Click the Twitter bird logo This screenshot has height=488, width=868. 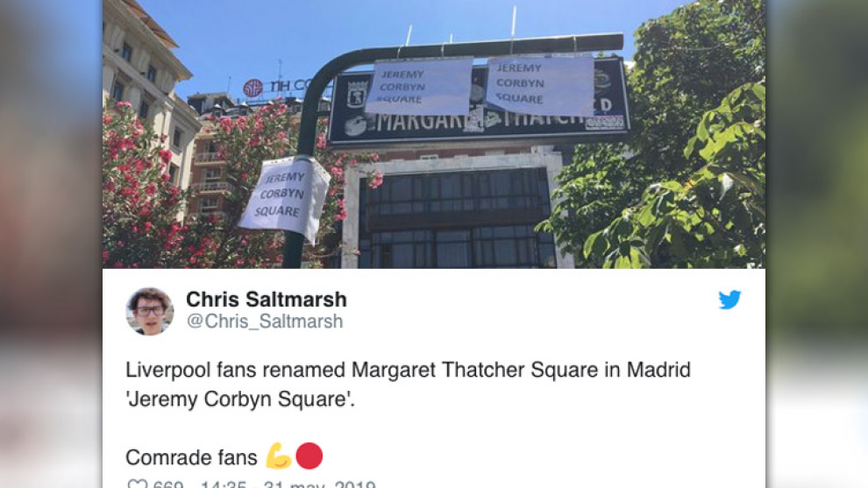pos(729,300)
